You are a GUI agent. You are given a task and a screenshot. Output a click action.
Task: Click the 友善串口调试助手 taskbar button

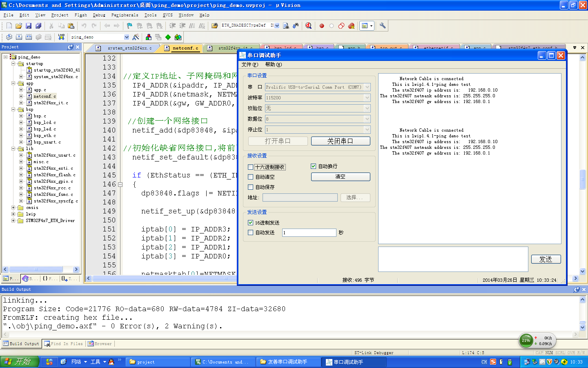coord(289,362)
